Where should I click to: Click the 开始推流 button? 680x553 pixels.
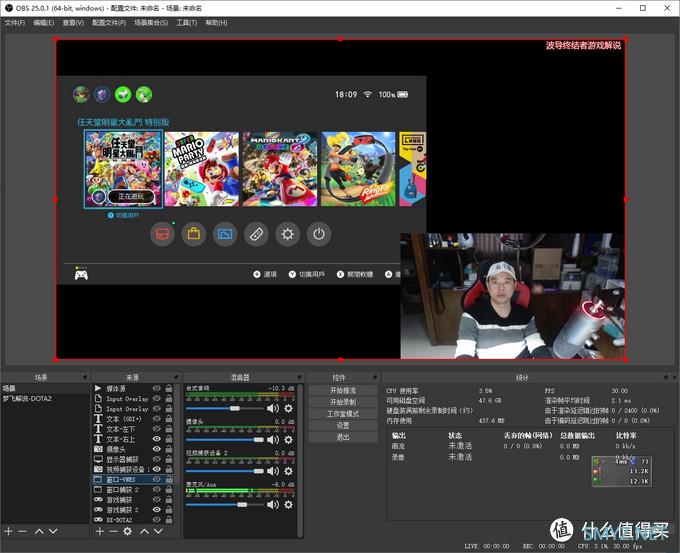(x=343, y=390)
